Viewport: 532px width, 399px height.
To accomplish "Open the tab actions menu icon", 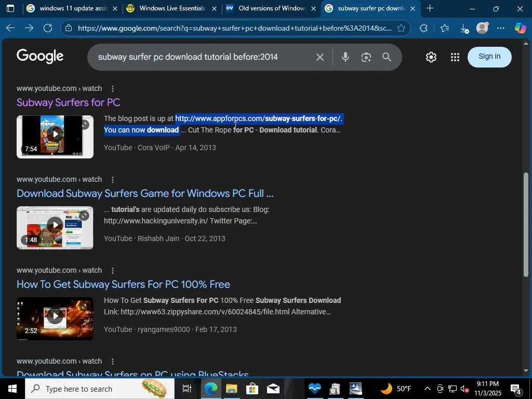I will pyautogui.click(x=10, y=8).
